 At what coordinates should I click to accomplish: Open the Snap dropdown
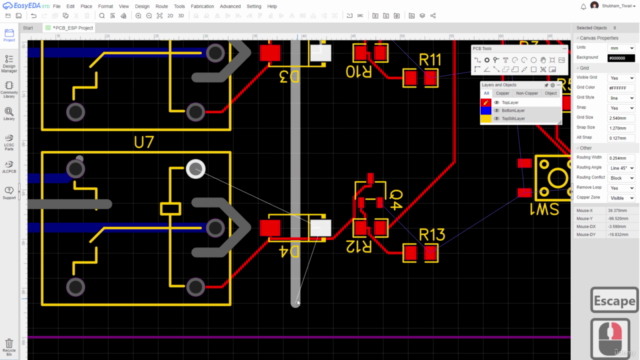[x=621, y=108]
